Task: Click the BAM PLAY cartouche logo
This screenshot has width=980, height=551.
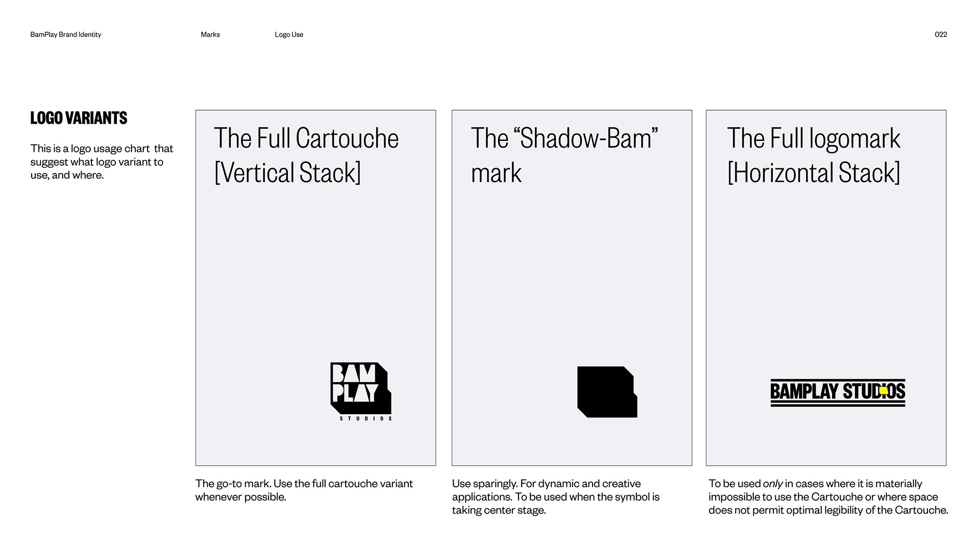Action: [360, 388]
